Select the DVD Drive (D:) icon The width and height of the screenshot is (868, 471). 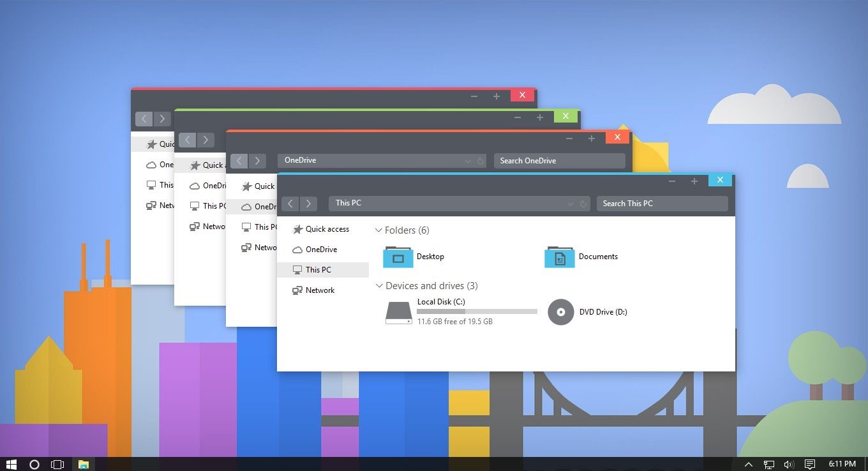pyautogui.click(x=561, y=312)
